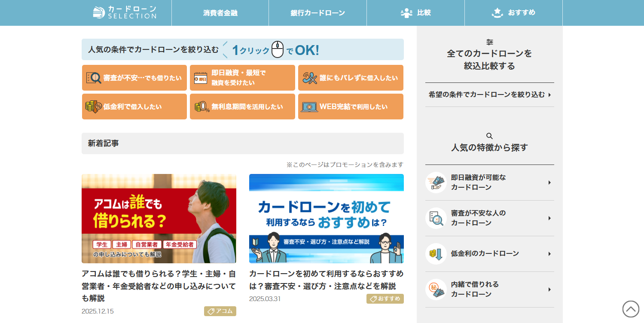Click the star icon in the おすすめ menu
This screenshot has width=644, height=323.
coord(497,12)
